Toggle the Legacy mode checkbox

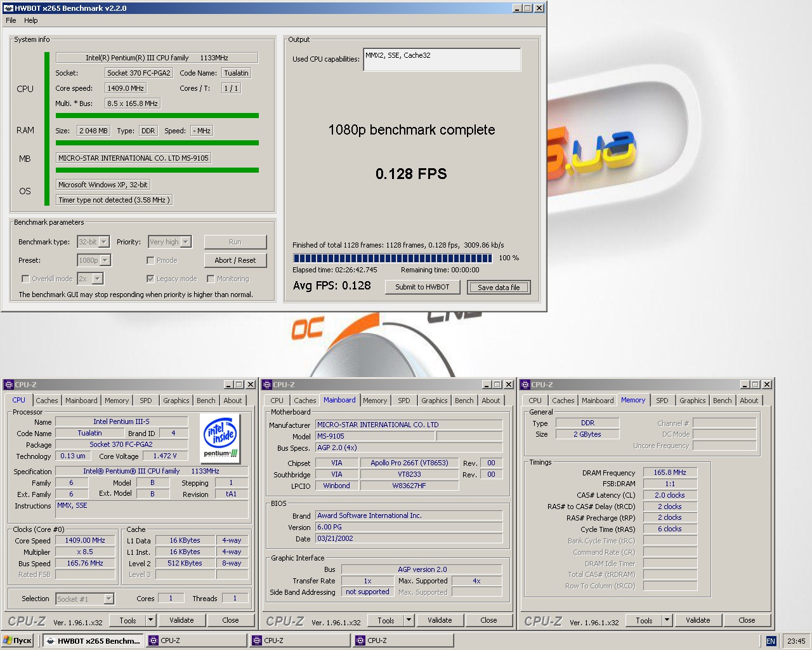coord(150,279)
